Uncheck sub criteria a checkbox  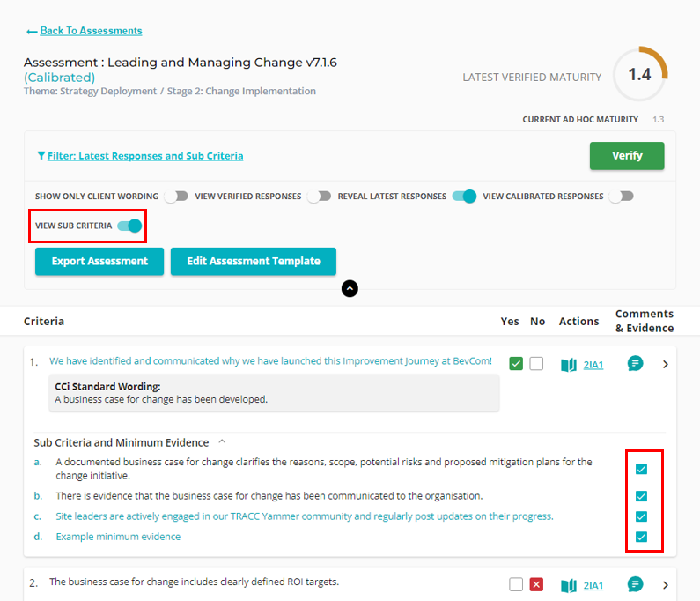(642, 469)
